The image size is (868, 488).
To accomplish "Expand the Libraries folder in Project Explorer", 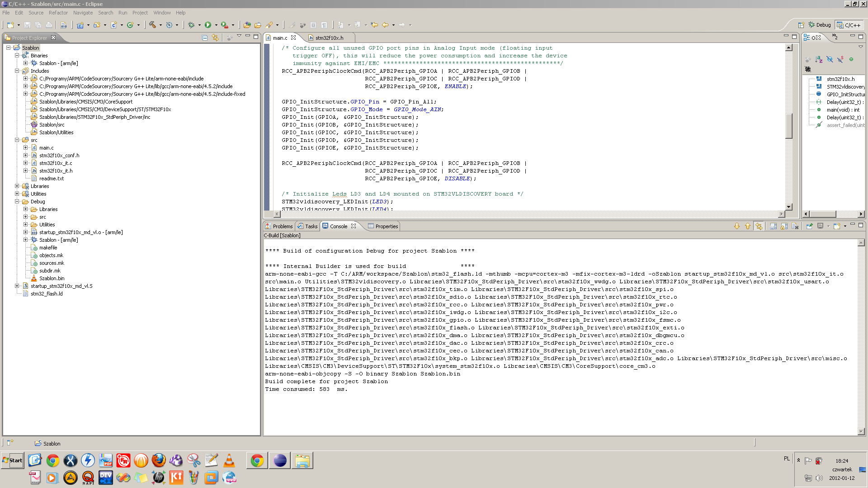I will click(17, 186).
